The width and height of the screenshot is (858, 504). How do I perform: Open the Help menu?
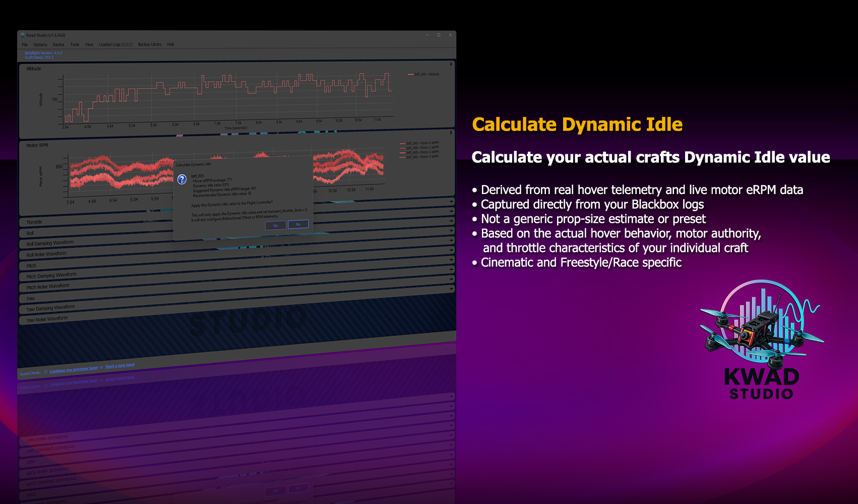170,44
